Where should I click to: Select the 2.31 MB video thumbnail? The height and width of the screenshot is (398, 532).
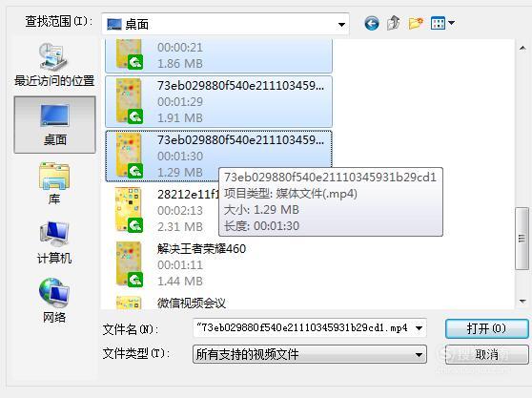point(129,210)
